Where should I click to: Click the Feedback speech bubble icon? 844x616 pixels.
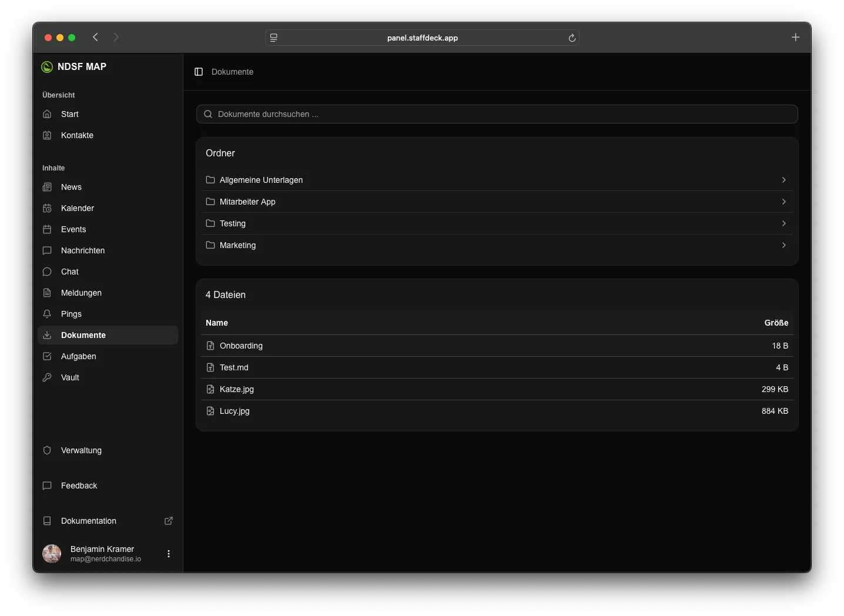point(47,486)
